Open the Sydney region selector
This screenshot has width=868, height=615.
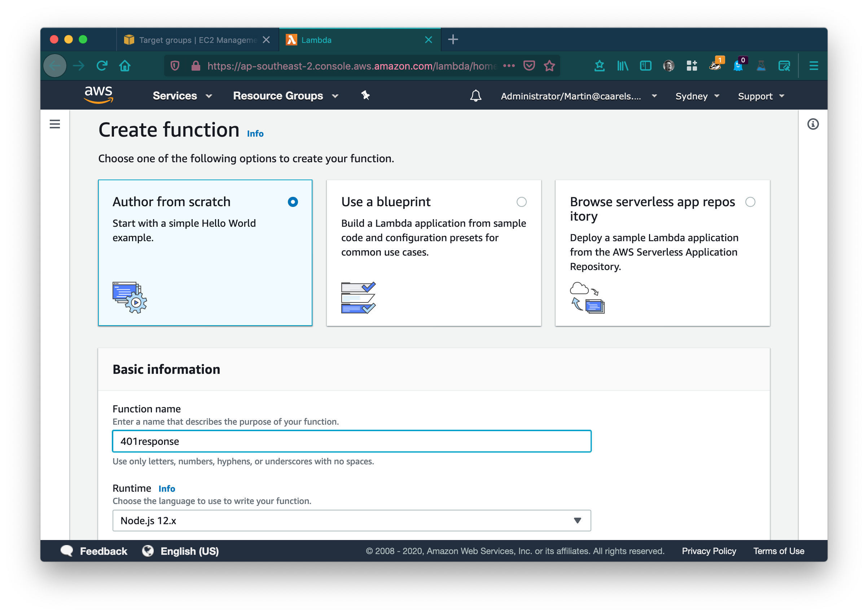pyautogui.click(x=696, y=96)
